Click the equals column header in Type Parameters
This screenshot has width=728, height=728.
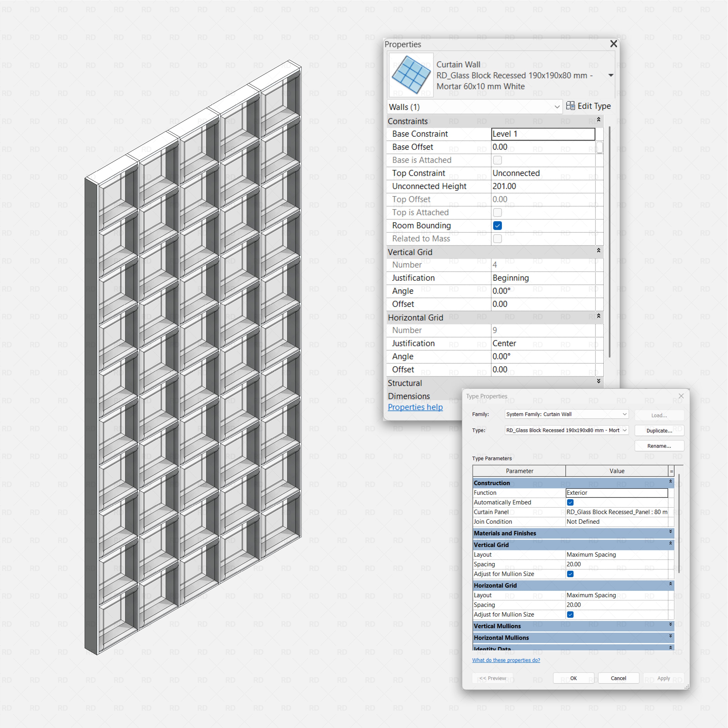click(672, 471)
